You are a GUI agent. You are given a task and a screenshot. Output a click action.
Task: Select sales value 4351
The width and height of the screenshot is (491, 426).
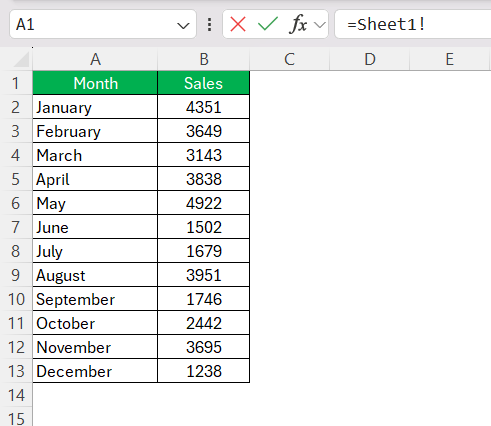pos(204,107)
